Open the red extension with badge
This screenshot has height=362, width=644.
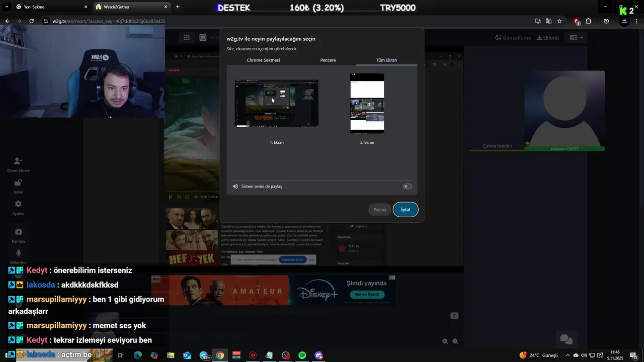577,21
